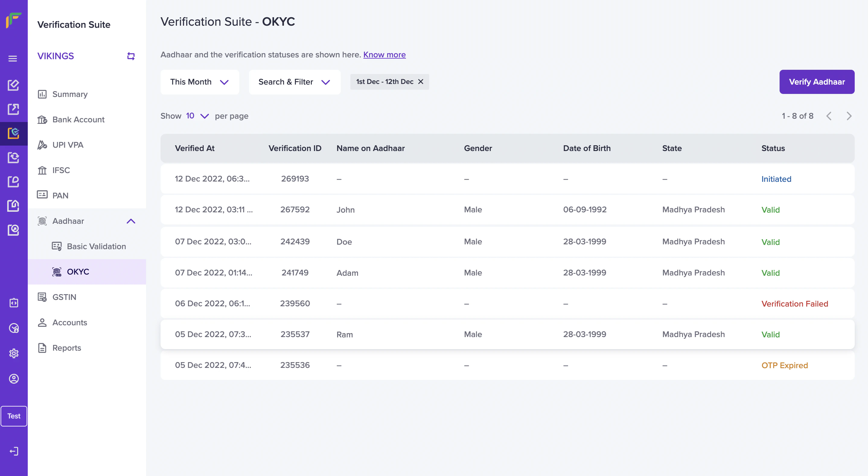Open Basic Validation menu item
Image resolution: width=868 pixels, height=476 pixels.
[x=96, y=246]
